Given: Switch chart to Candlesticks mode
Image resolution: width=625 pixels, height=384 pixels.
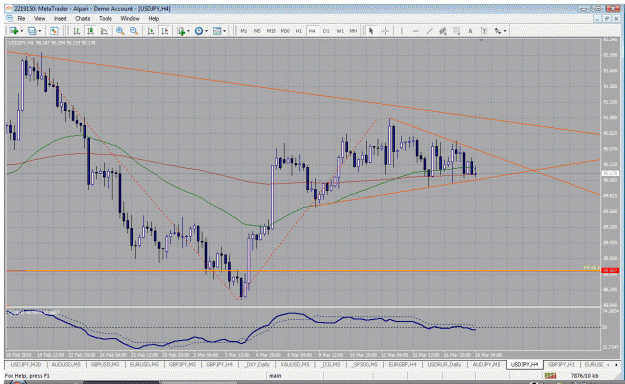Looking at the screenshot, I should (x=90, y=31).
